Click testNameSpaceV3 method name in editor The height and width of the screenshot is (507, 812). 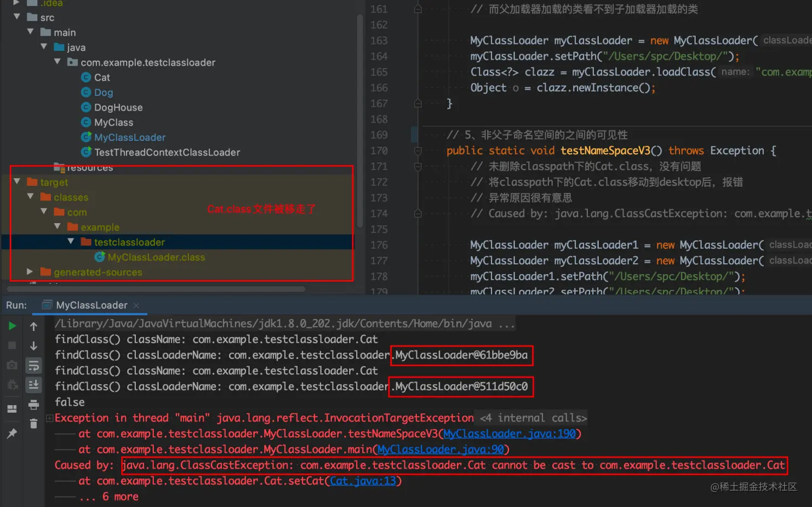point(605,151)
